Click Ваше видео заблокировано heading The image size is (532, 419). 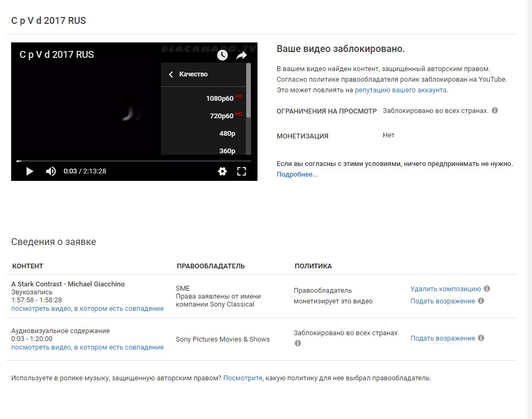pyautogui.click(x=341, y=49)
